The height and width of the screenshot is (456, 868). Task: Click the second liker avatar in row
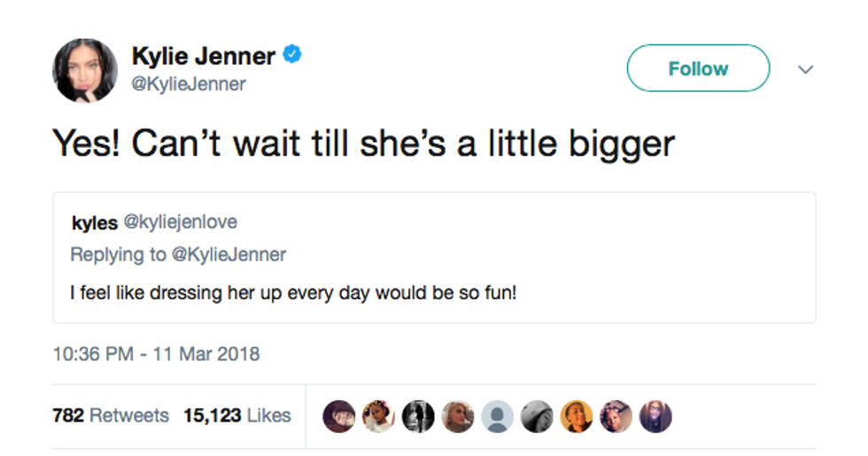pos(378,415)
